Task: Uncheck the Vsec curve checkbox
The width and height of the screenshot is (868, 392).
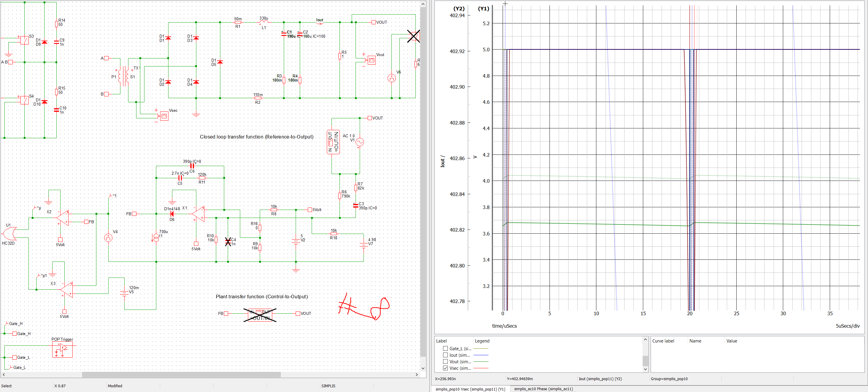Action: point(445,368)
